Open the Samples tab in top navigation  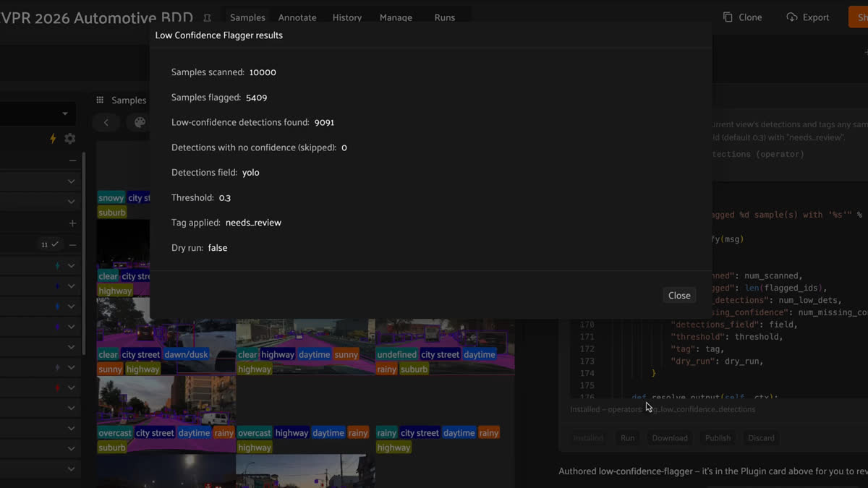pos(247,17)
